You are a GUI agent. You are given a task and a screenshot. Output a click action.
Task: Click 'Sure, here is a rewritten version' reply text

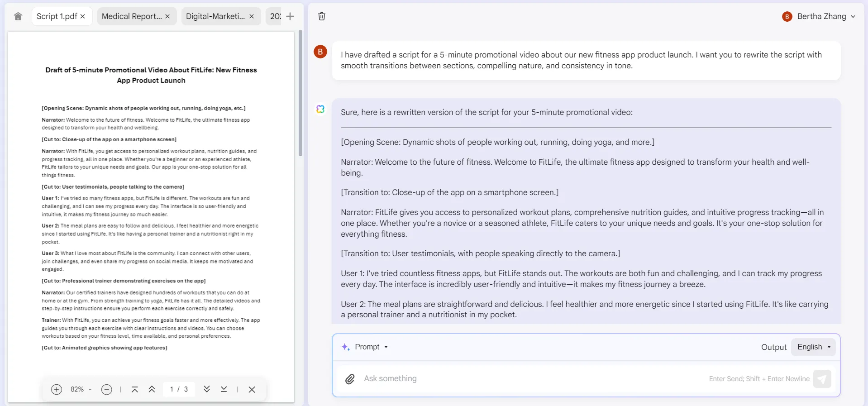[486, 112]
